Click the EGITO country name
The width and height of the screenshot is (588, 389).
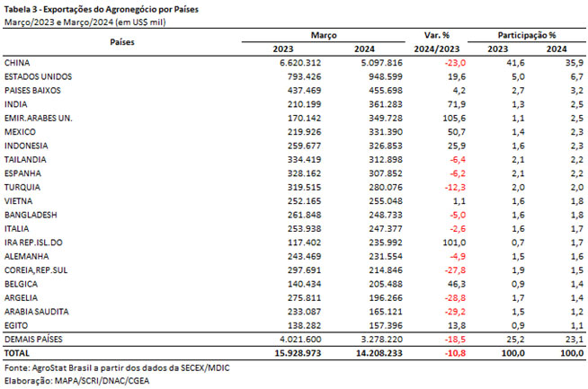(16, 326)
